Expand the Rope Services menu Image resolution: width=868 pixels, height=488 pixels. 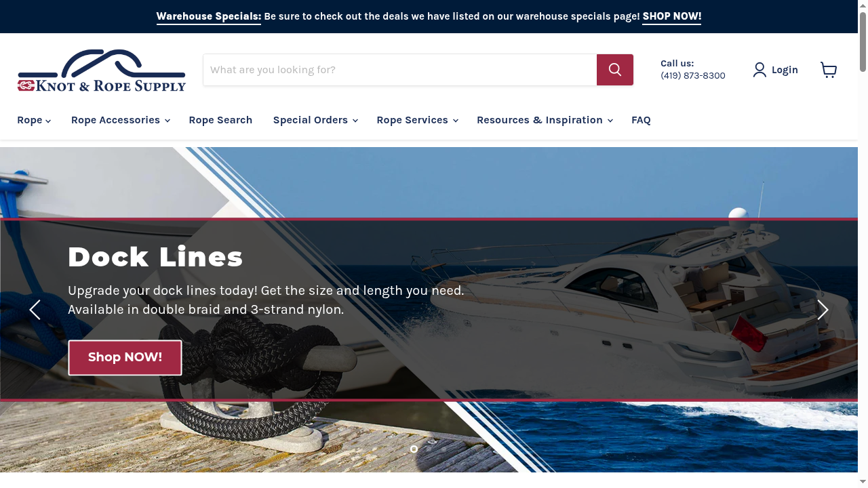[417, 120]
